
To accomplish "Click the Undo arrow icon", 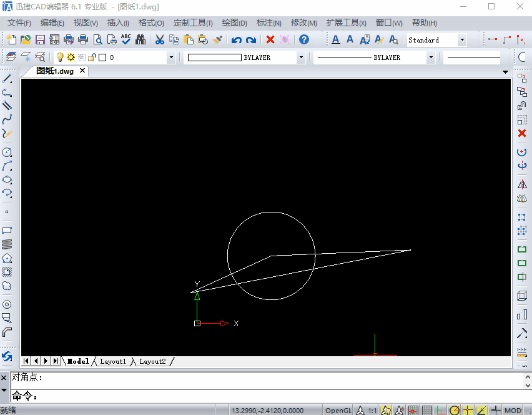I will click(x=237, y=40).
